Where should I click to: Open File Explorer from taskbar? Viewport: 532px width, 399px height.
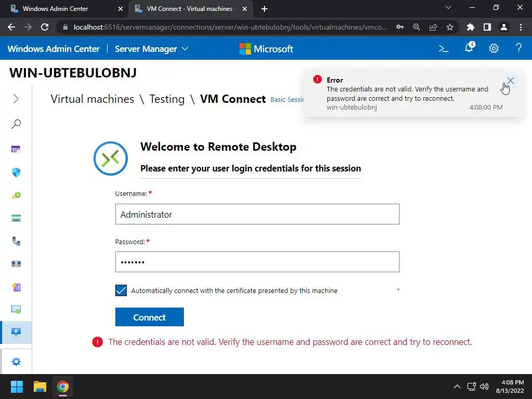[39, 387]
